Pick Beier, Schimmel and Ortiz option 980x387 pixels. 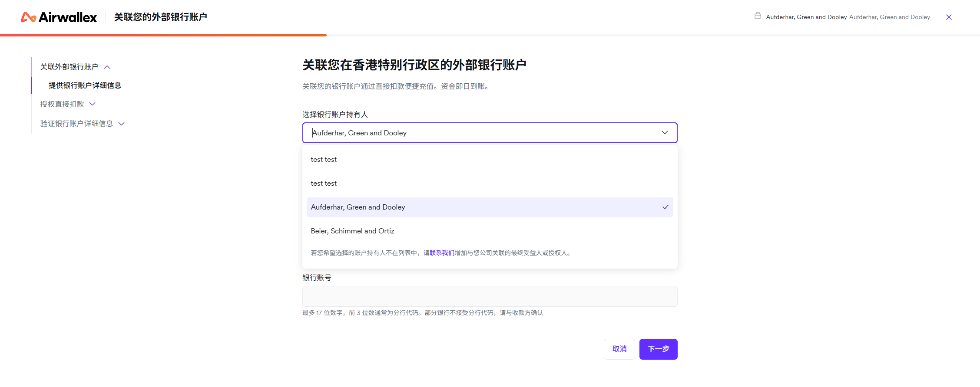coord(352,231)
